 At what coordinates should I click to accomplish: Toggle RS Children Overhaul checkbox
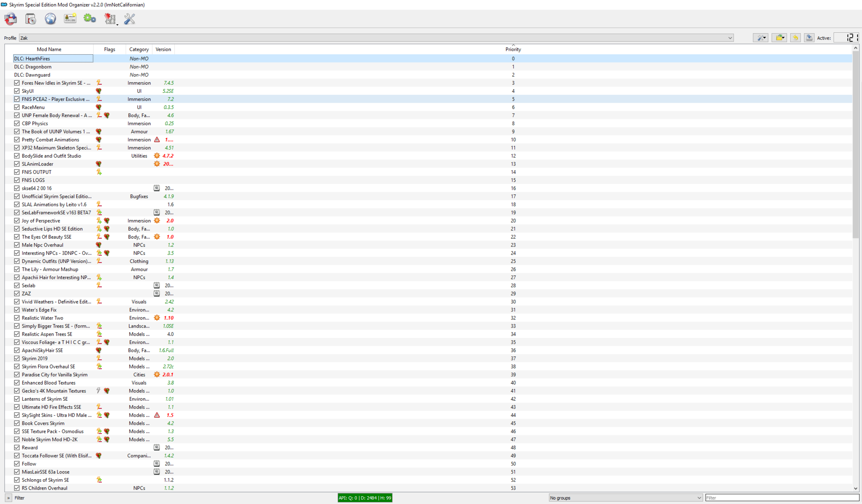click(17, 488)
